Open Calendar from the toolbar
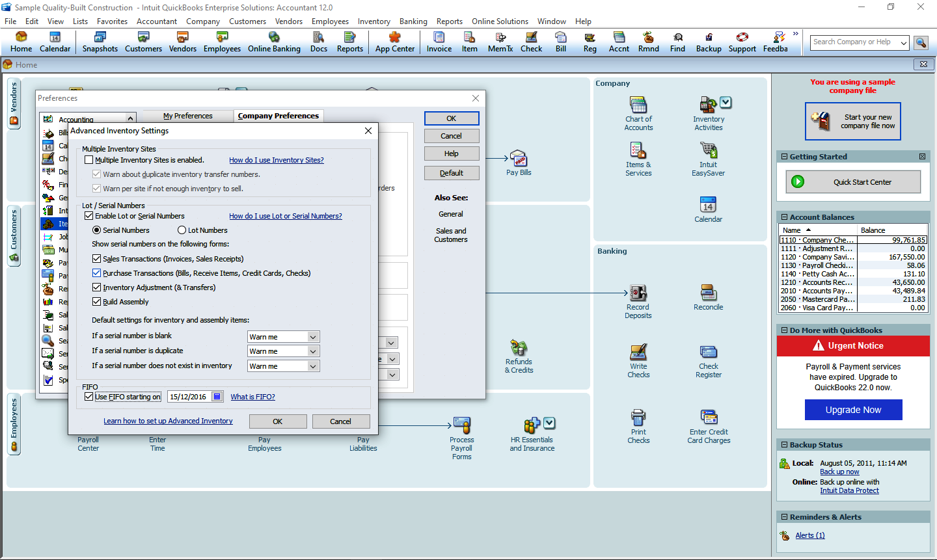The width and height of the screenshot is (937, 560). pyautogui.click(x=55, y=42)
